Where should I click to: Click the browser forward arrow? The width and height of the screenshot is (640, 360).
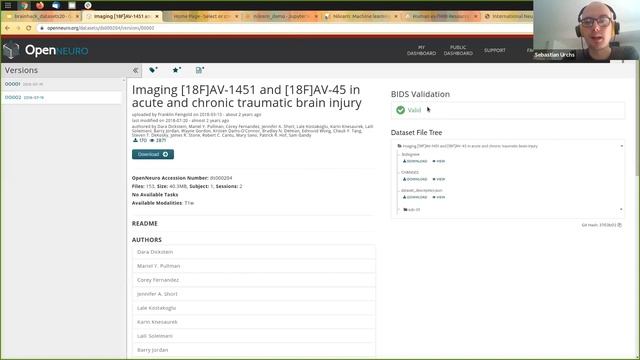point(18,28)
